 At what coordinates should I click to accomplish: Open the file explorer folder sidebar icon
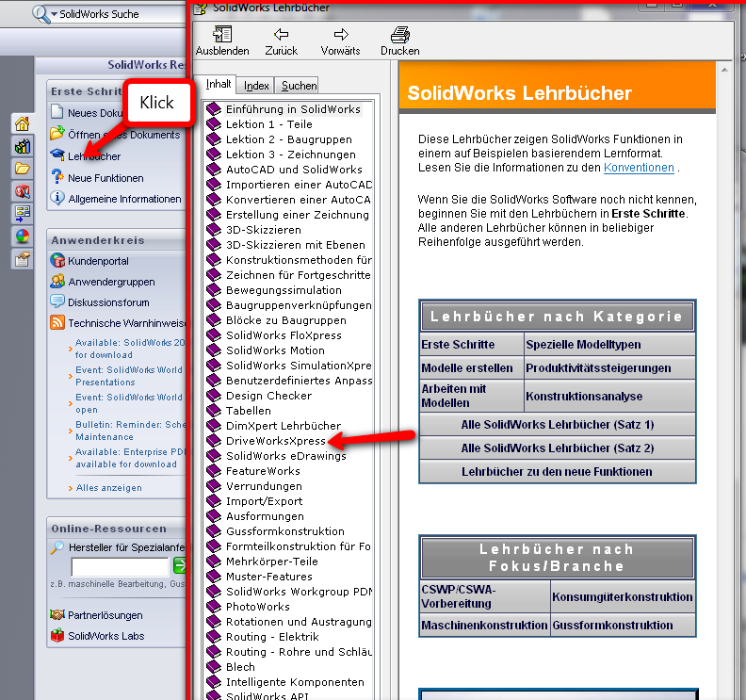tap(22, 169)
